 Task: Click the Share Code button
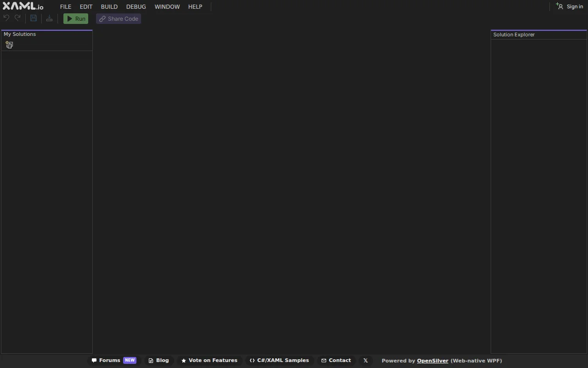coord(119,19)
